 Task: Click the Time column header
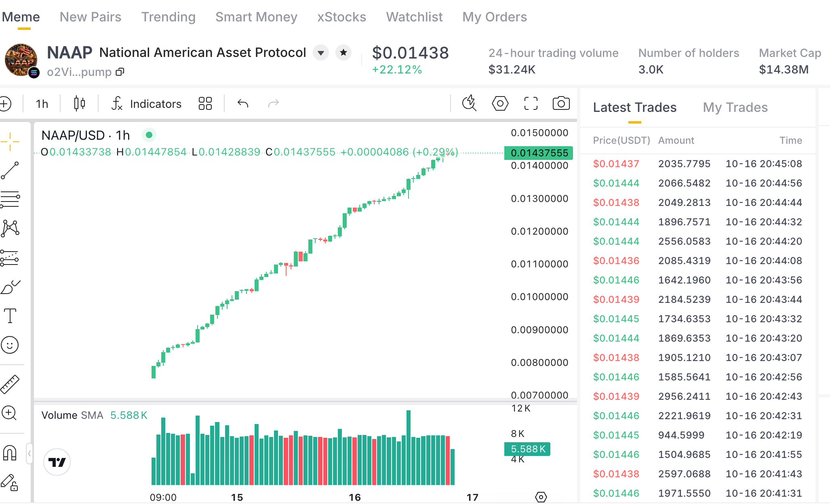coord(791,141)
